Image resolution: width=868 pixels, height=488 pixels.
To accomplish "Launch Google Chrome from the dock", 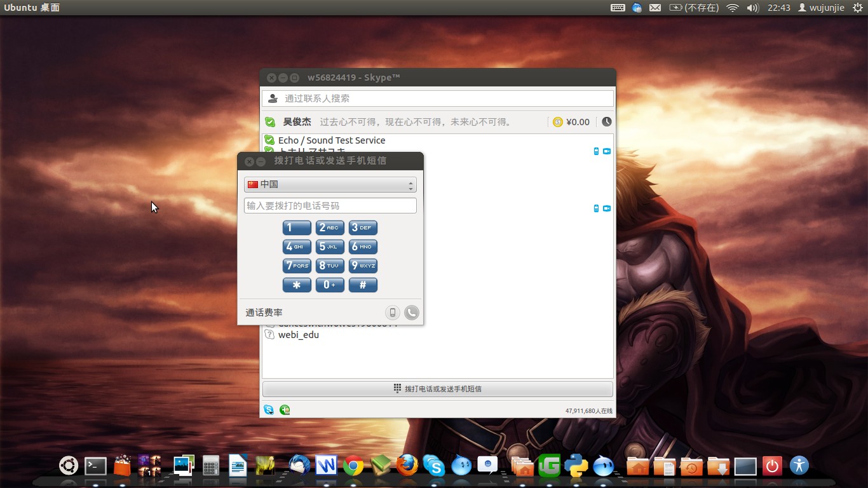I will click(353, 466).
